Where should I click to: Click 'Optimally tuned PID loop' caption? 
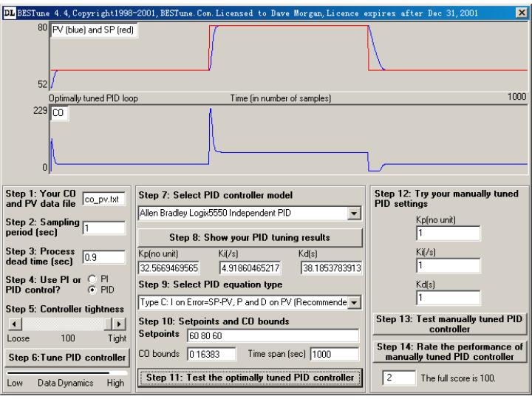(x=93, y=98)
